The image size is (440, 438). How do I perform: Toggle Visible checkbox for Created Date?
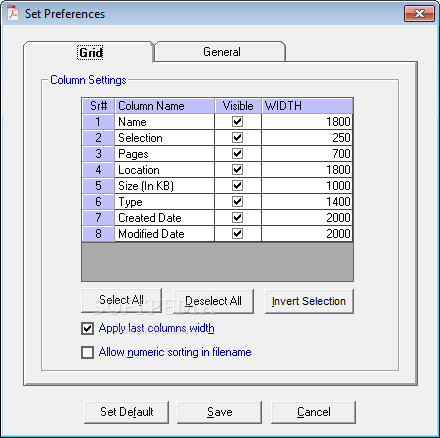click(x=237, y=218)
